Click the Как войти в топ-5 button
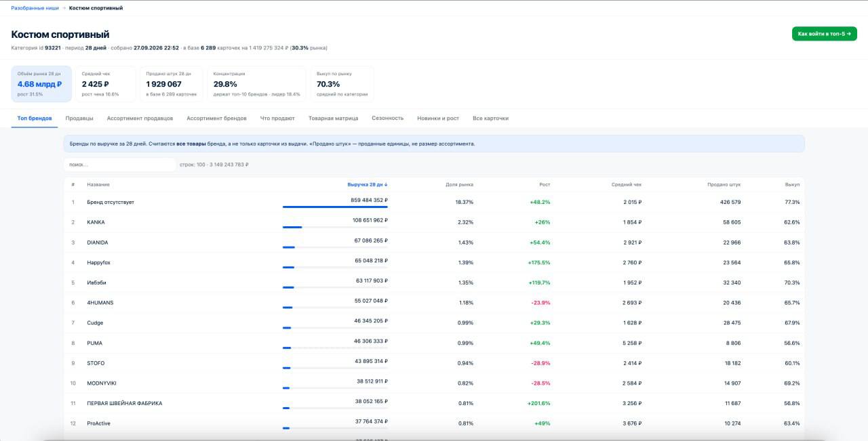Viewport: 868px width, 441px height. point(824,33)
